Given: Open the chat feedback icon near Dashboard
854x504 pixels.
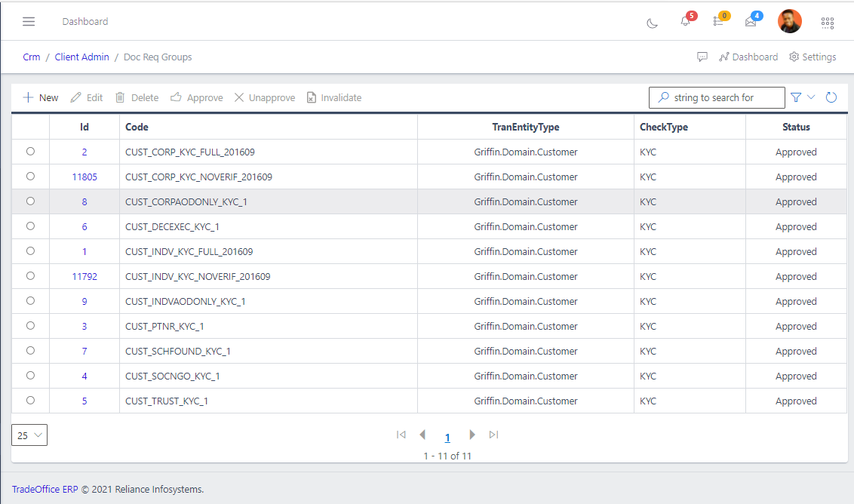Looking at the screenshot, I should click(x=702, y=57).
